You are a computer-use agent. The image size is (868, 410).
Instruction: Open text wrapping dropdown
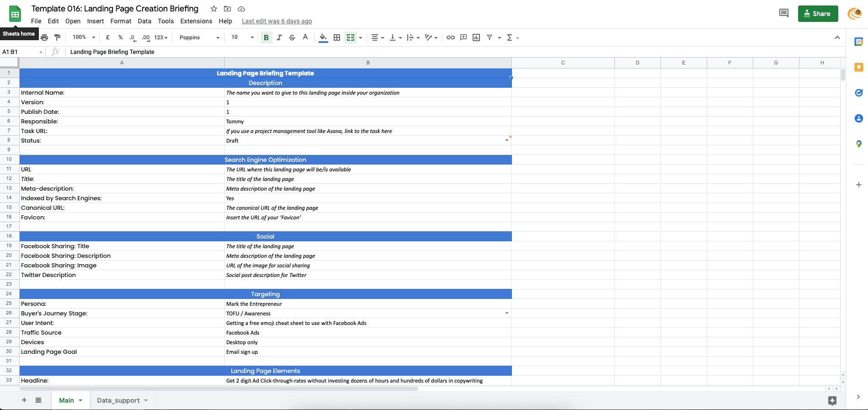(413, 37)
